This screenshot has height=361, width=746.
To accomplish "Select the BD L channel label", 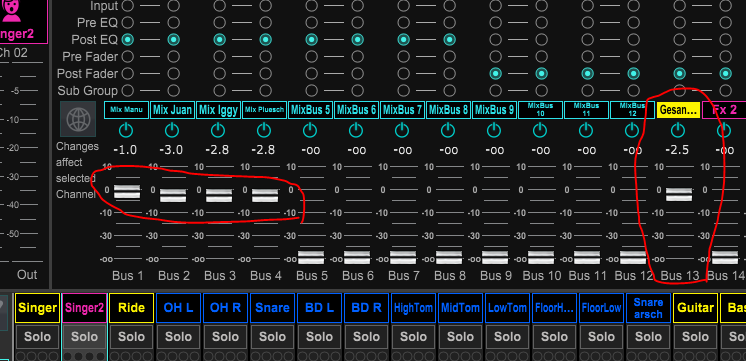I will pyautogui.click(x=320, y=308).
